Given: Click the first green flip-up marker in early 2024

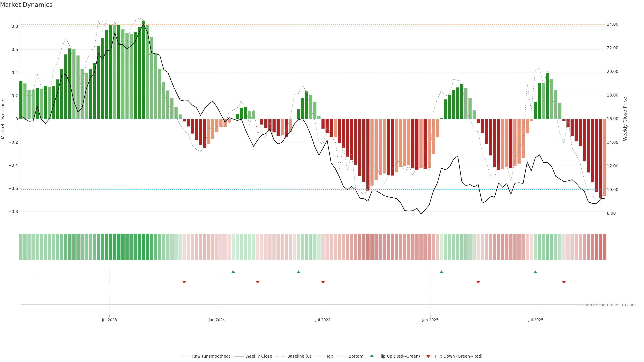Looking at the screenshot, I should [x=233, y=272].
